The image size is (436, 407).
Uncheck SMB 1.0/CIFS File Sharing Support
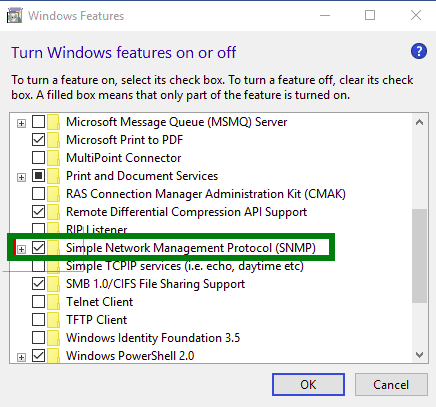pyautogui.click(x=38, y=284)
